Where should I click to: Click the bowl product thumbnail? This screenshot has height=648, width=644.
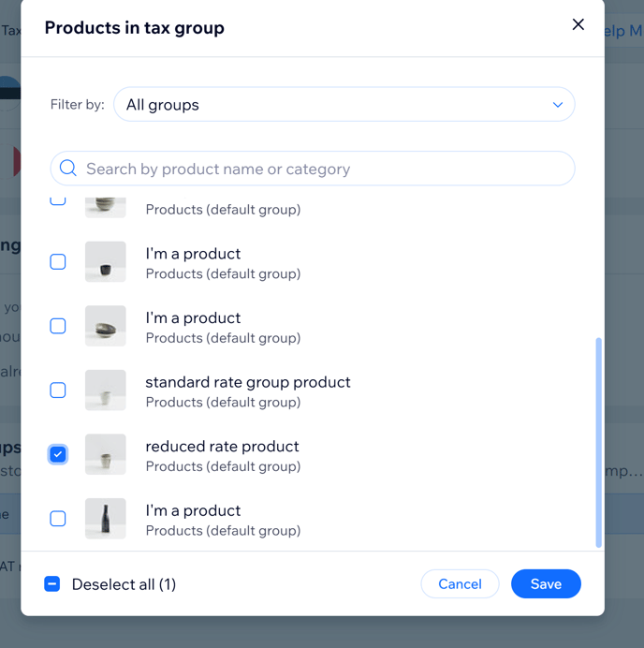[x=106, y=326]
